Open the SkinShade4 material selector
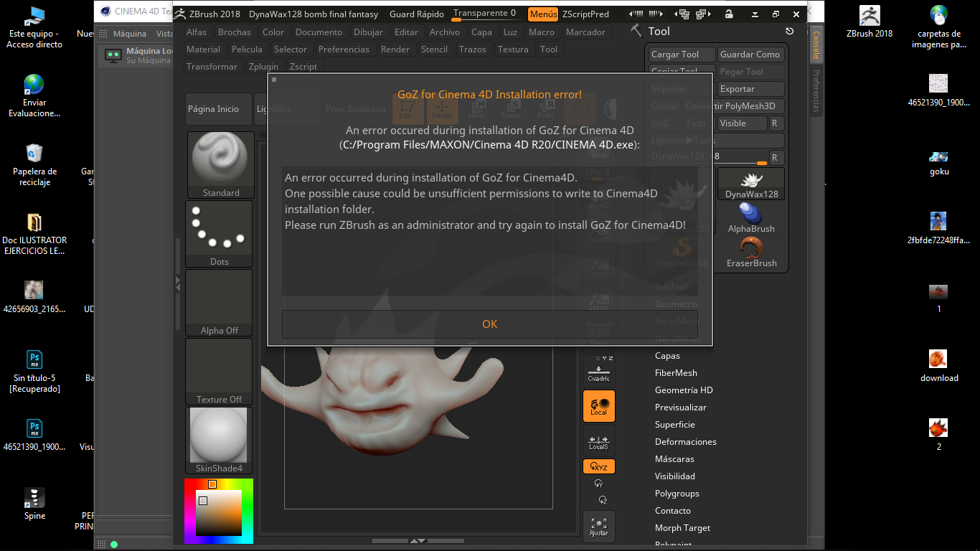 click(220, 441)
